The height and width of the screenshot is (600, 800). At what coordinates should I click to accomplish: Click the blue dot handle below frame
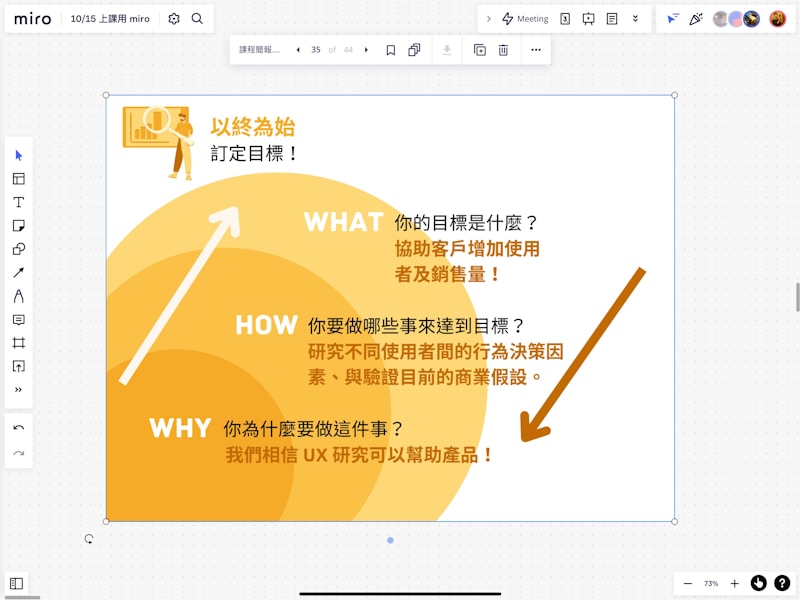(x=390, y=540)
